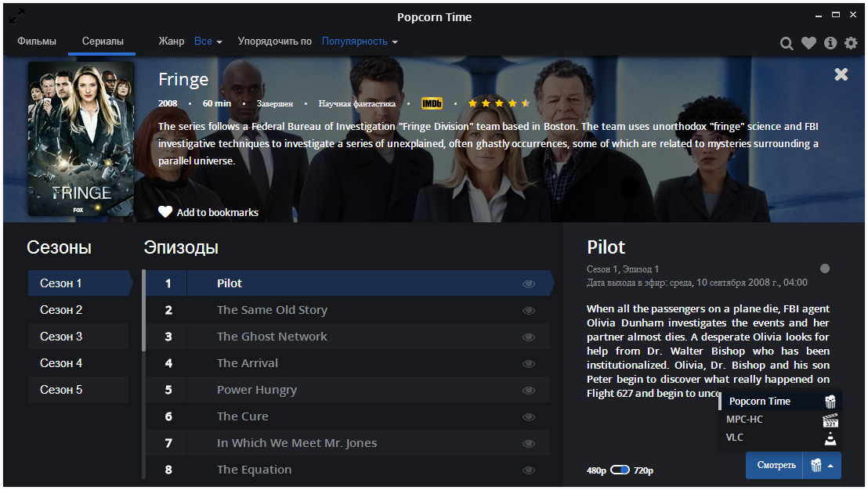Image resolution: width=868 pixels, height=490 pixels.
Task: Open the settings gear icon
Action: point(851,42)
